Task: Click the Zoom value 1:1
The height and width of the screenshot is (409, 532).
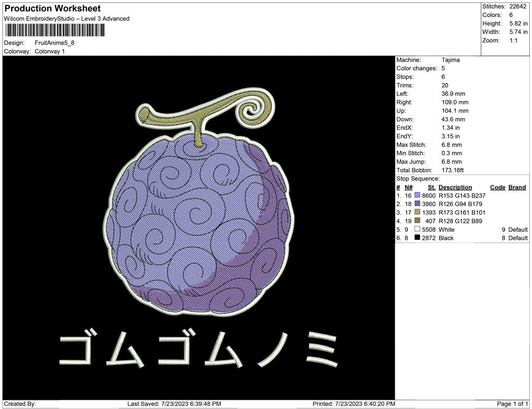Action: tap(514, 40)
